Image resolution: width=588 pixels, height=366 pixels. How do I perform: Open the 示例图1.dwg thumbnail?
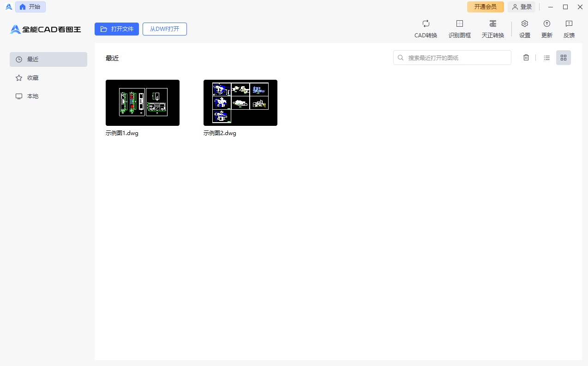pos(142,103)
